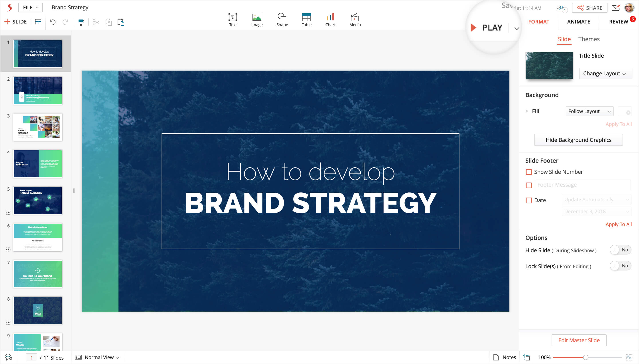Click the Paste clipboard icon

121,22
